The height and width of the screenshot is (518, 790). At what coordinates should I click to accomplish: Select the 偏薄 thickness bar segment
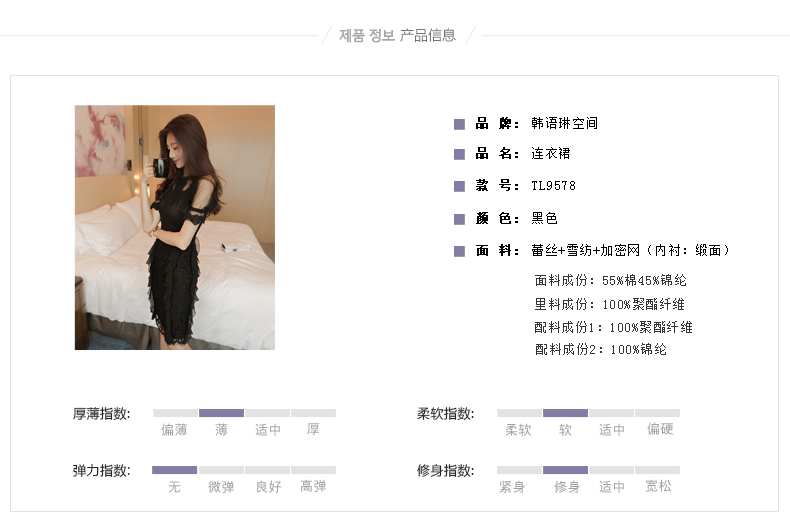click(175, 413)
